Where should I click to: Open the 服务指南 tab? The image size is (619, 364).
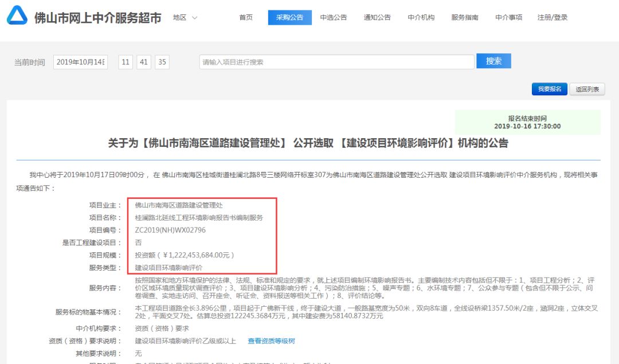point(465,17)
